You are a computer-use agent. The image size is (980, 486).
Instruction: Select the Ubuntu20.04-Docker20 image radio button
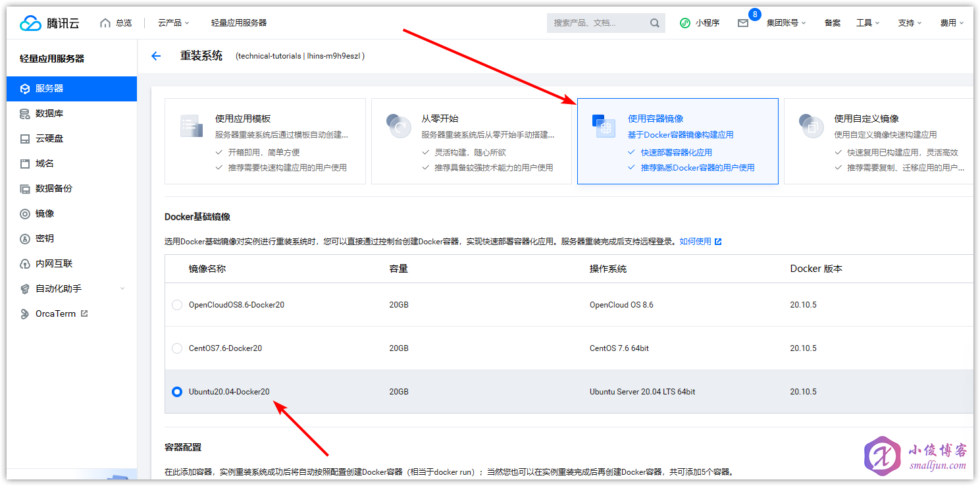coord(176,391)
